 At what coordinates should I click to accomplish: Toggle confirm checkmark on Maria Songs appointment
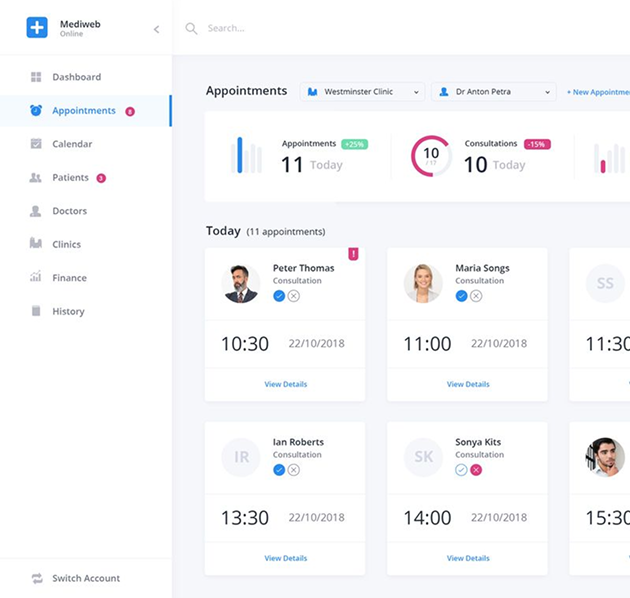point(461,296)
